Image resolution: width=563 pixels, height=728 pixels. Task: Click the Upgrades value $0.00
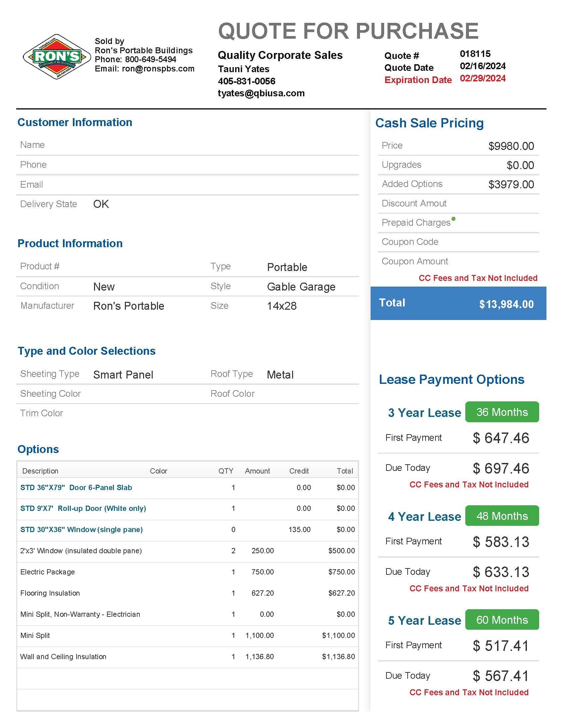[x=520, y=165]
